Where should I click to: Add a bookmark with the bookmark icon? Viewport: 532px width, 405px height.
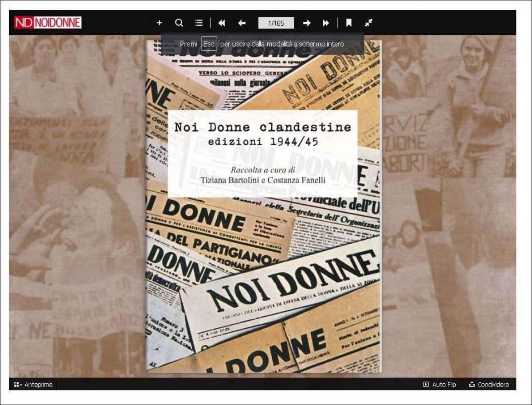(349, 23)
